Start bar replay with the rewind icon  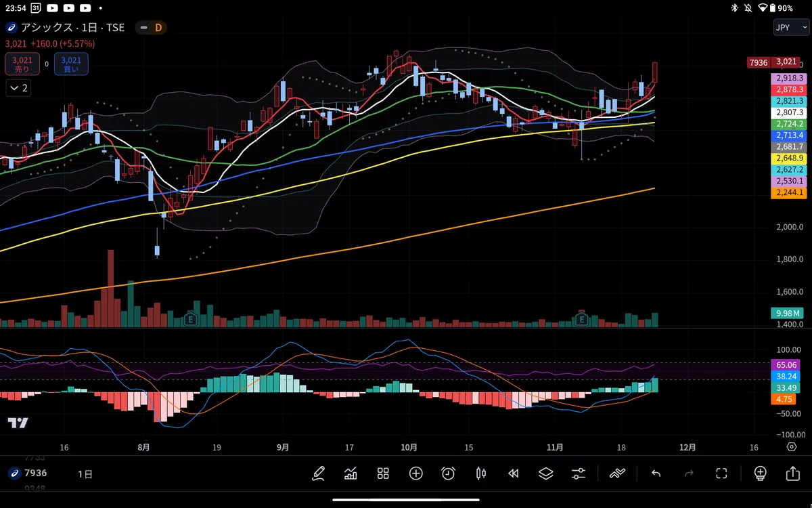coord(514,473)
